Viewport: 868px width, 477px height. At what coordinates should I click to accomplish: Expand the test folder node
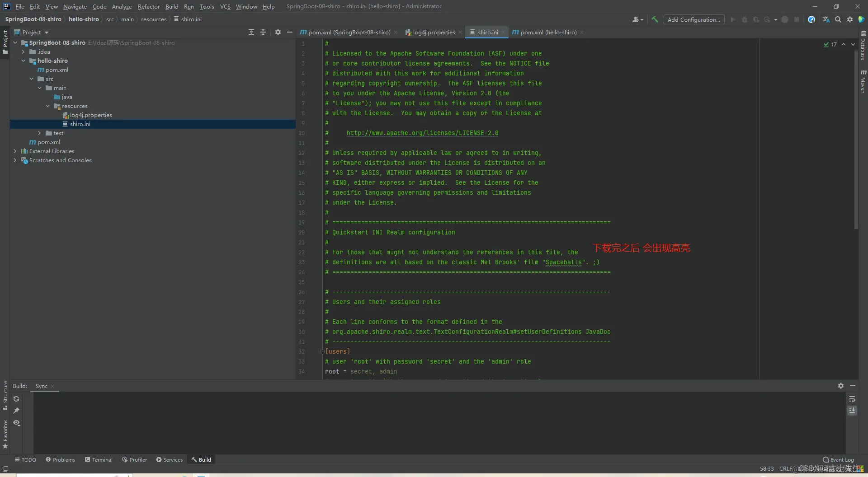pos(40,133)
